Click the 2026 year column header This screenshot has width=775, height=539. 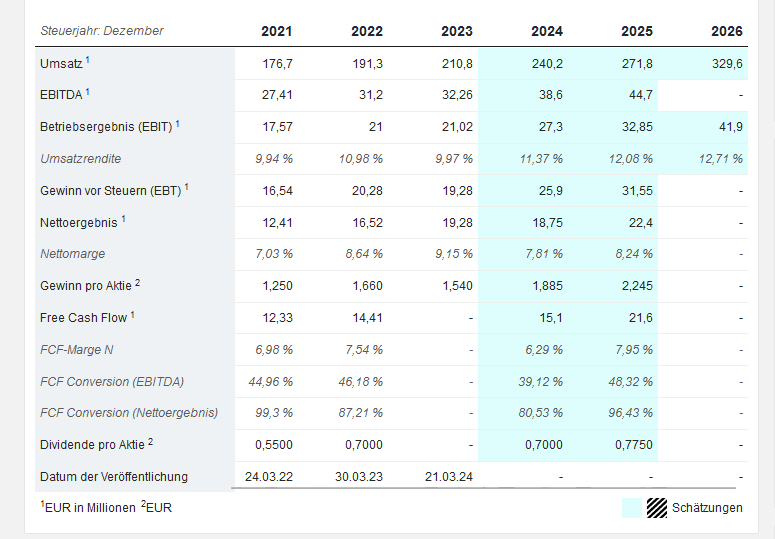[x=727, y=31]
